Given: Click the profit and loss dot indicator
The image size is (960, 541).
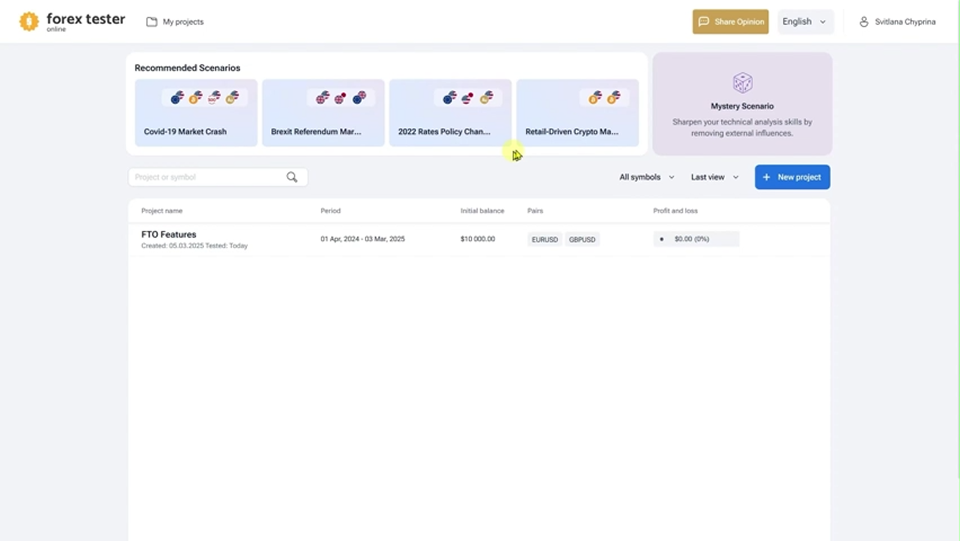Looking at the screenshot, I should tap(661, 239).
